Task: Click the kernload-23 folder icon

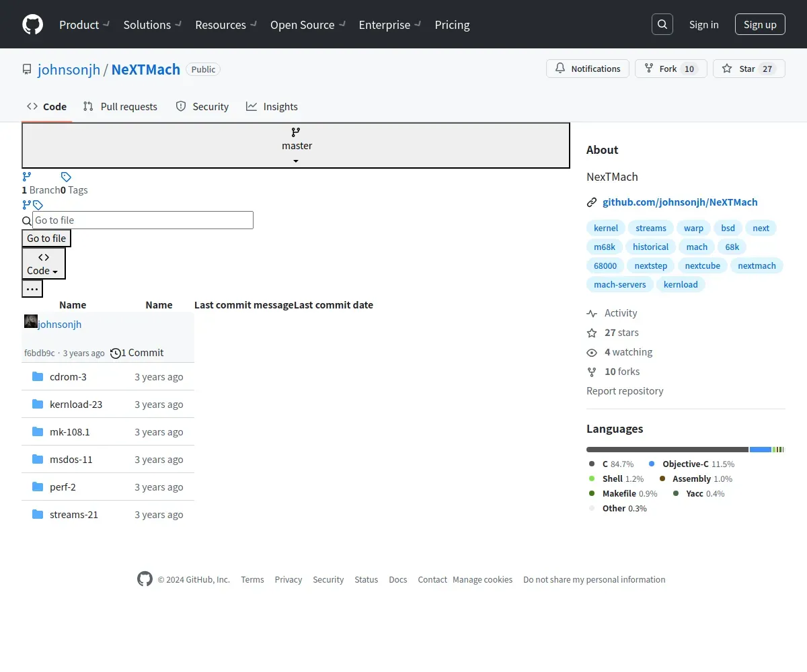Action: (38, 404)
